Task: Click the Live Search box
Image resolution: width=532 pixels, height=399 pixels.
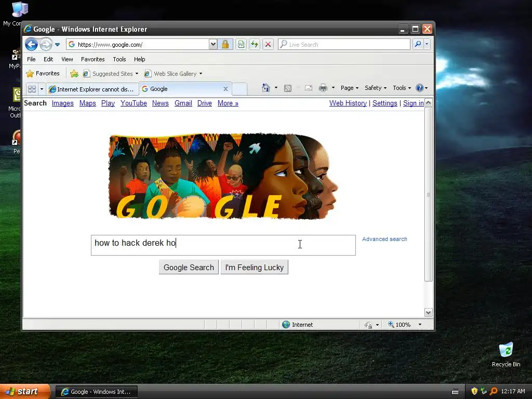Action: (x=344, y=45)
